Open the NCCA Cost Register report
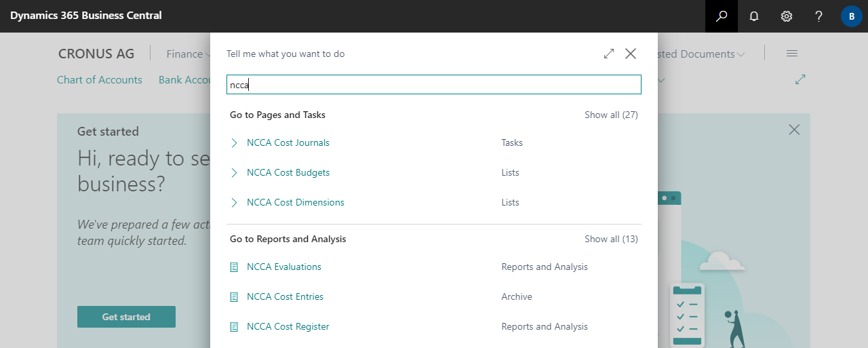Image resolution: width=868 pixels, height=348 pixels. [288, 326]
